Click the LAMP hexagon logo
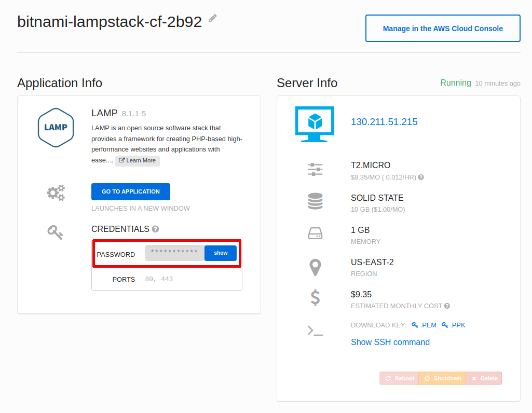The height and width of the screenshot is (413, 532). tap(56, 128)
